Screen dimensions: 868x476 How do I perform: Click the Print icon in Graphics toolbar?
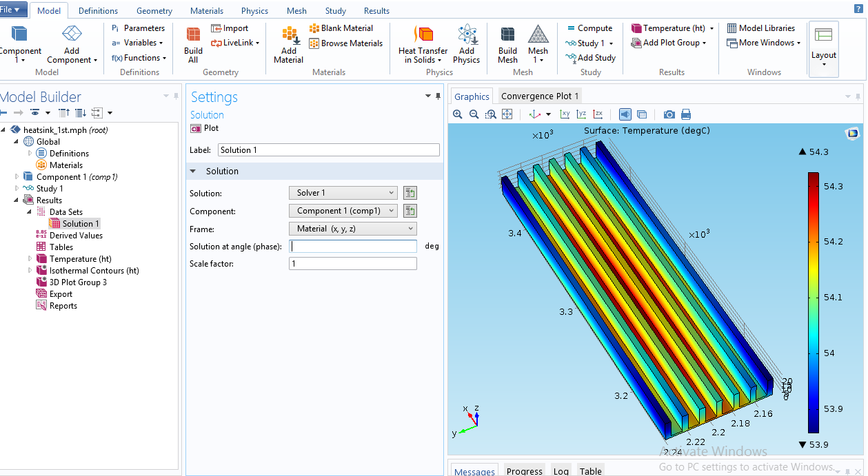coord(685,114)
